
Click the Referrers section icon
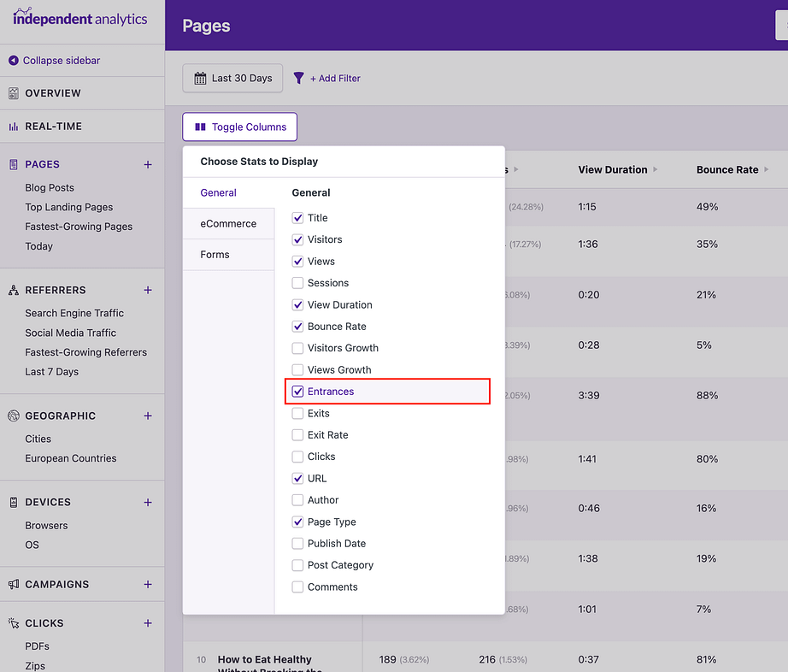[x=14, y=291]
